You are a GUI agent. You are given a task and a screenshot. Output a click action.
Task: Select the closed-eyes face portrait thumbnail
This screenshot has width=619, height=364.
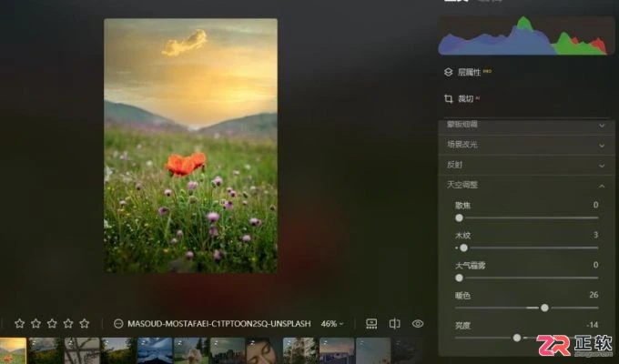(x=264, y=350)
